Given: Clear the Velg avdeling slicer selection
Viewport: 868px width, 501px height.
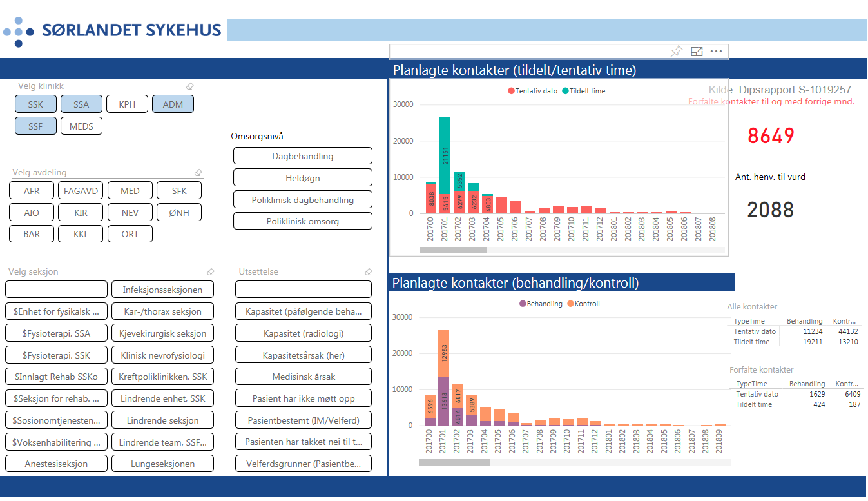Looking at the screenshot, I should coord(198,173).
